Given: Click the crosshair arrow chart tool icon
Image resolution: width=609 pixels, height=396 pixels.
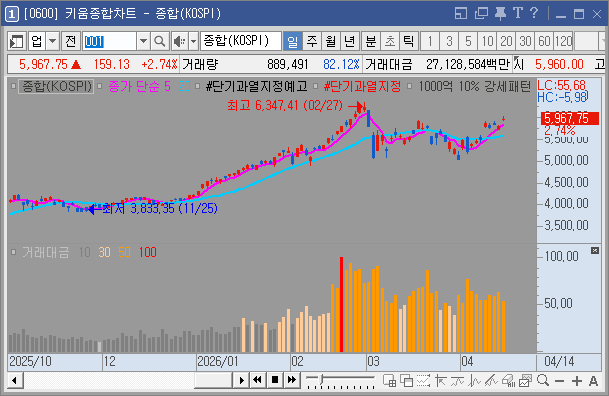Looking at the screenshot, I should point(440,380).
